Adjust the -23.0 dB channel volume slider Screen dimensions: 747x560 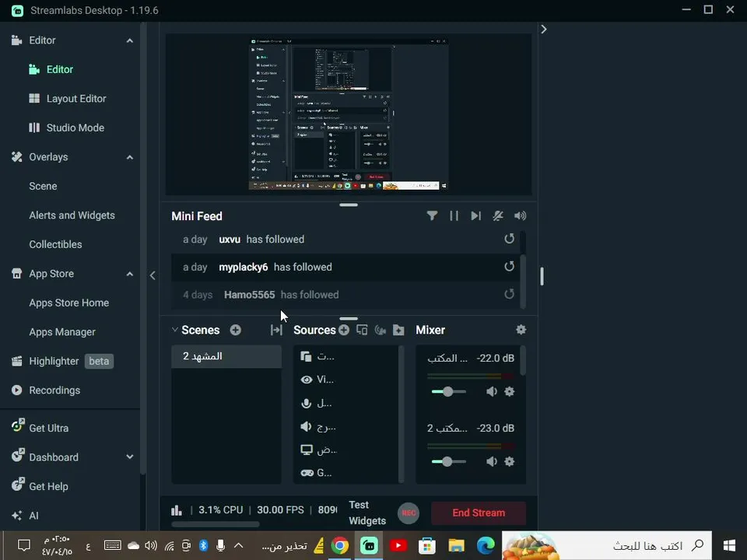click(x=447, y=461)
